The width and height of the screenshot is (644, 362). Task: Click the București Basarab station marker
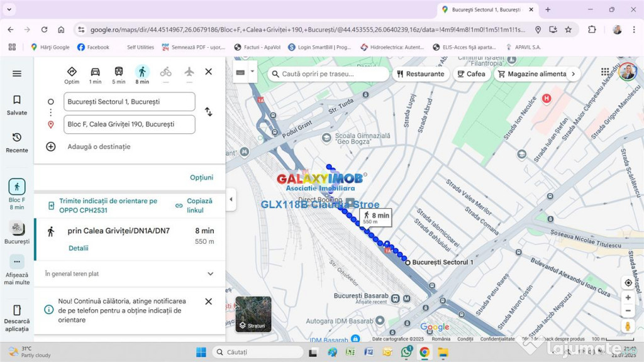pos(396,299)
